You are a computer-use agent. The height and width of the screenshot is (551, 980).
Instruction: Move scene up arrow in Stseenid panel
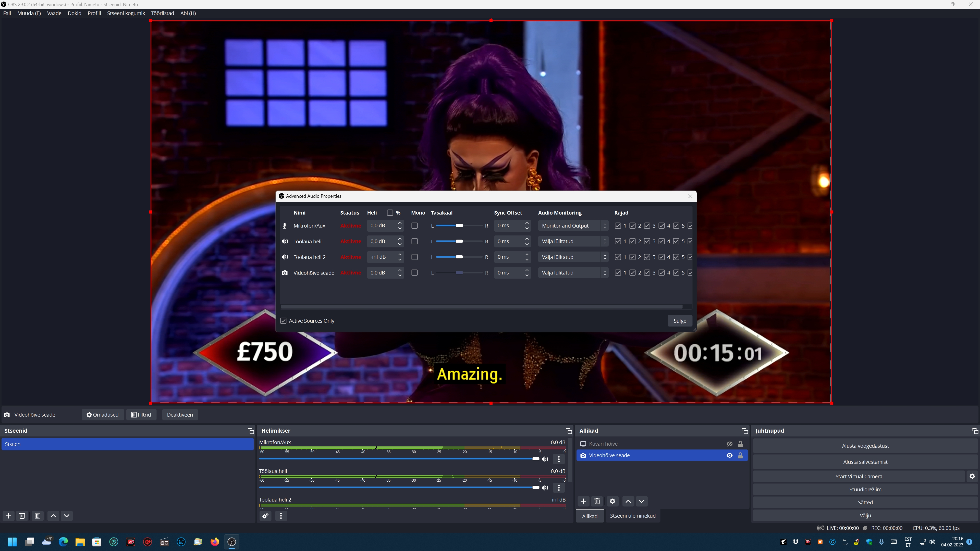coord(53,516)
